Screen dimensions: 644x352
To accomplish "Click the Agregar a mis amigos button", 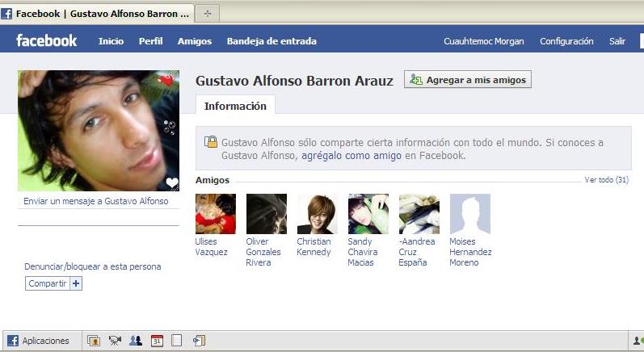I will (468, 80).
